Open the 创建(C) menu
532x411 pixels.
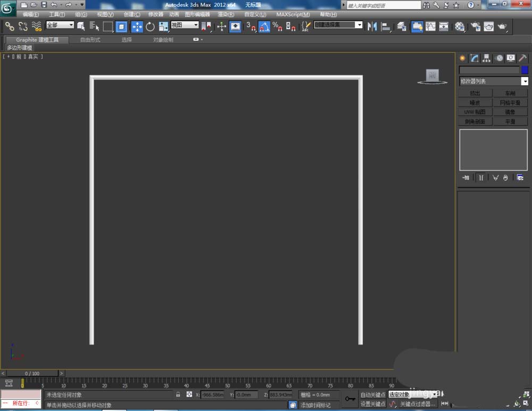point(132,14)
